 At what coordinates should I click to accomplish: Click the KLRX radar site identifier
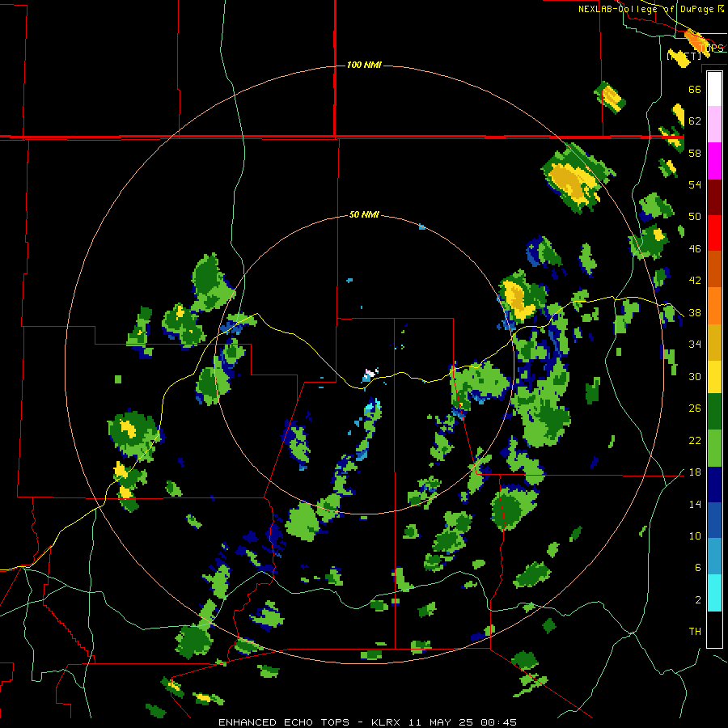pyautogui.click(x=387, y=722)
